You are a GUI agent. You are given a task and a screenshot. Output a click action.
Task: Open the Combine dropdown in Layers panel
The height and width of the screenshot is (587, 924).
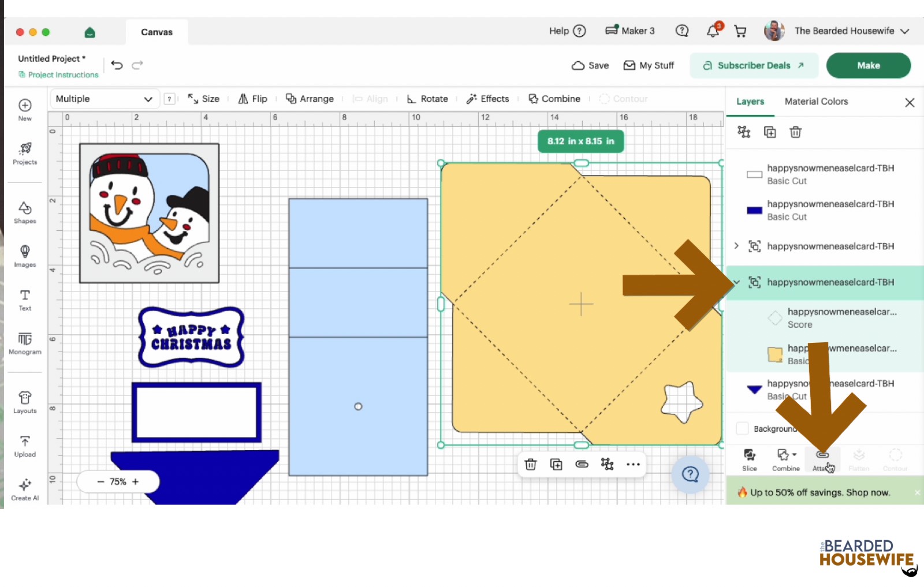(x=786, y=460)
